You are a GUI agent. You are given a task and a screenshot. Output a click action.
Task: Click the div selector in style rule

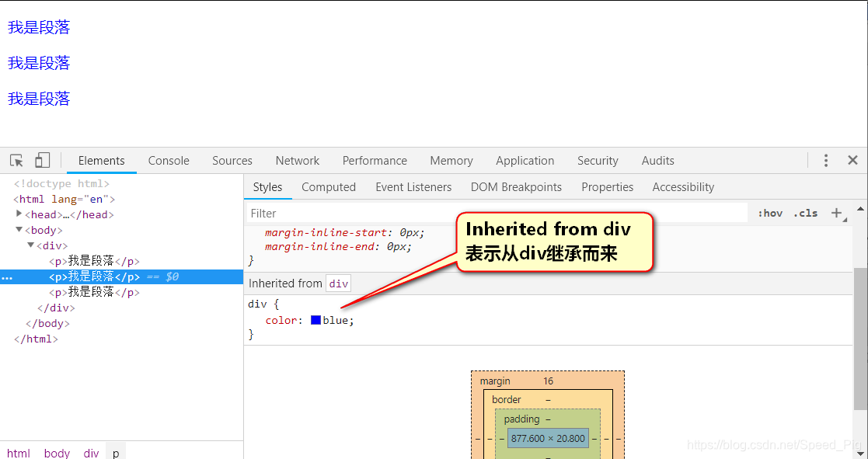[x=257, y=304]
